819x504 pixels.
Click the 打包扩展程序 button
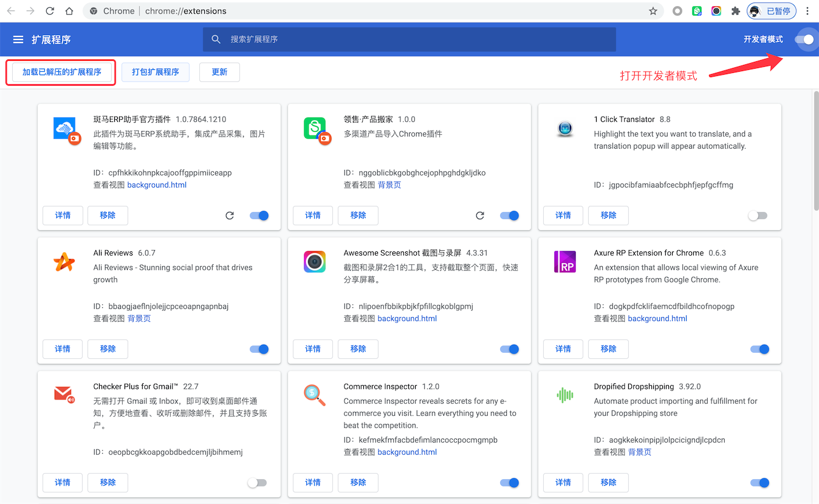[x=156, y=72]
